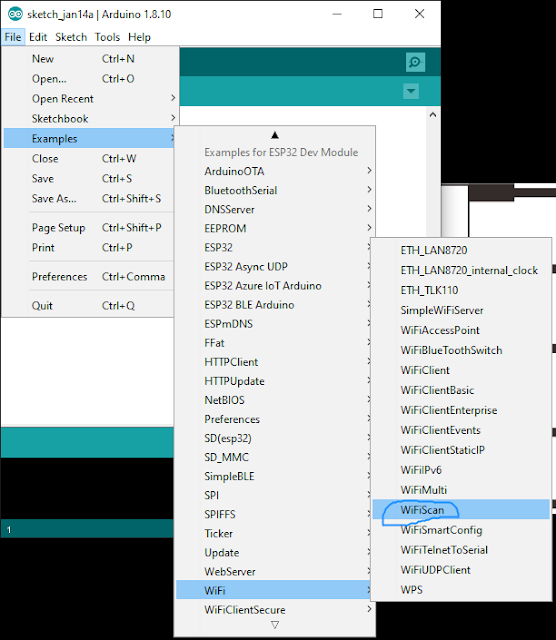
Task: Open Preferences from the File menu
Action: pos(89,277)
